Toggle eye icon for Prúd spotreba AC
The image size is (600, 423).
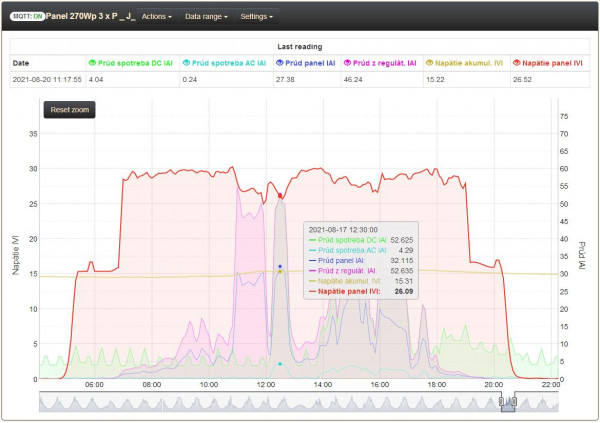186,63
